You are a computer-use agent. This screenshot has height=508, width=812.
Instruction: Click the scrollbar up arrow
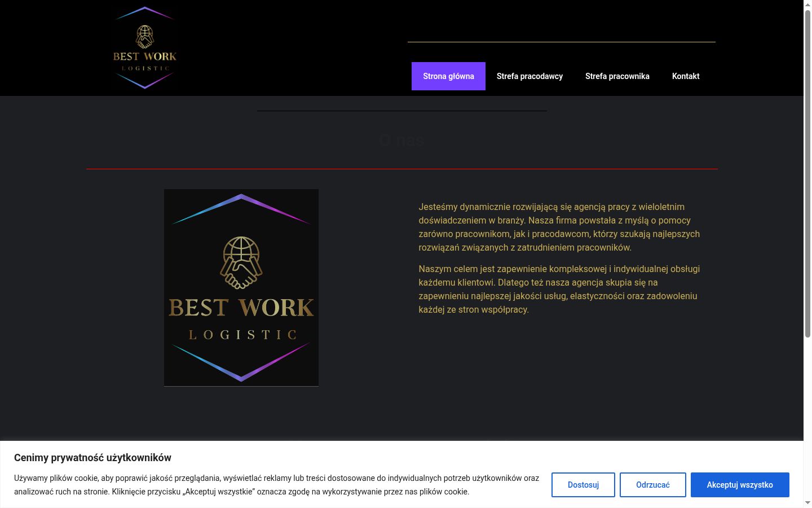click(807, 5)
